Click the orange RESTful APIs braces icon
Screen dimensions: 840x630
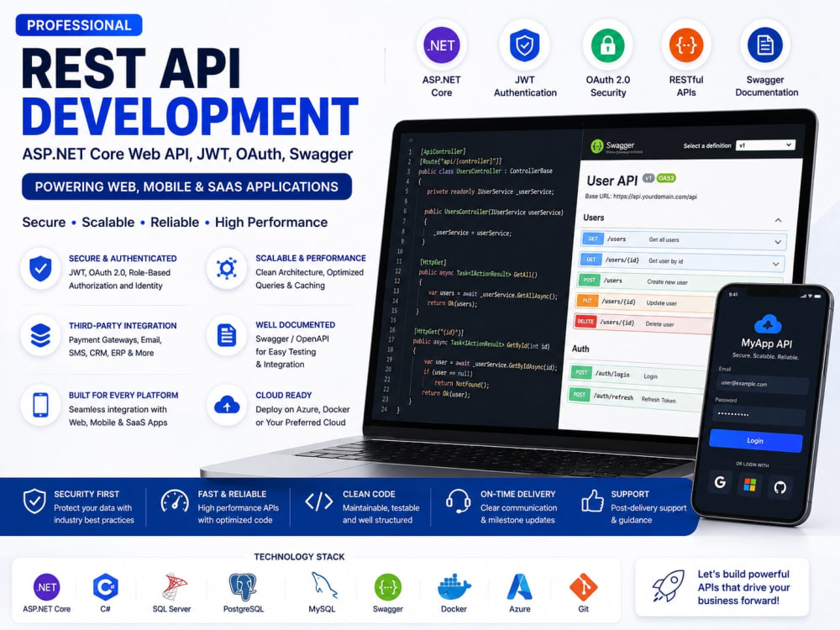[x=685, y=45]
